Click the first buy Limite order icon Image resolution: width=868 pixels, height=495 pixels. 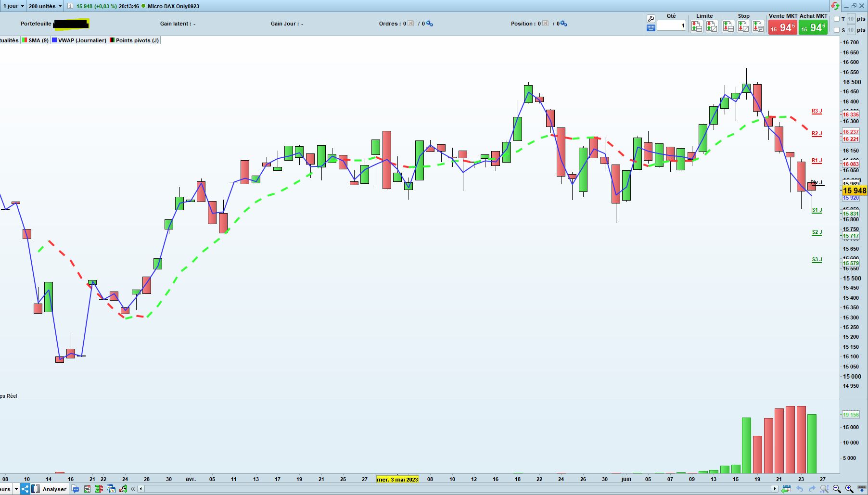click(x=696, y=26)
